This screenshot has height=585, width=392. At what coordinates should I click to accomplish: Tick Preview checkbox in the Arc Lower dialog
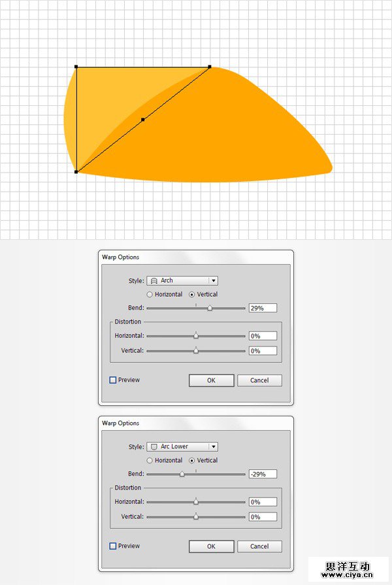(x=113, y=546)
